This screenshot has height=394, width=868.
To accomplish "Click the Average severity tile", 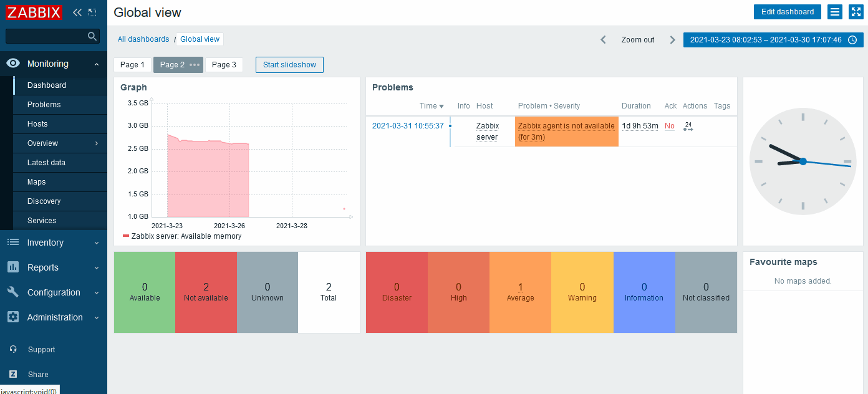I will pyautogui.click(x=520, y=292).
